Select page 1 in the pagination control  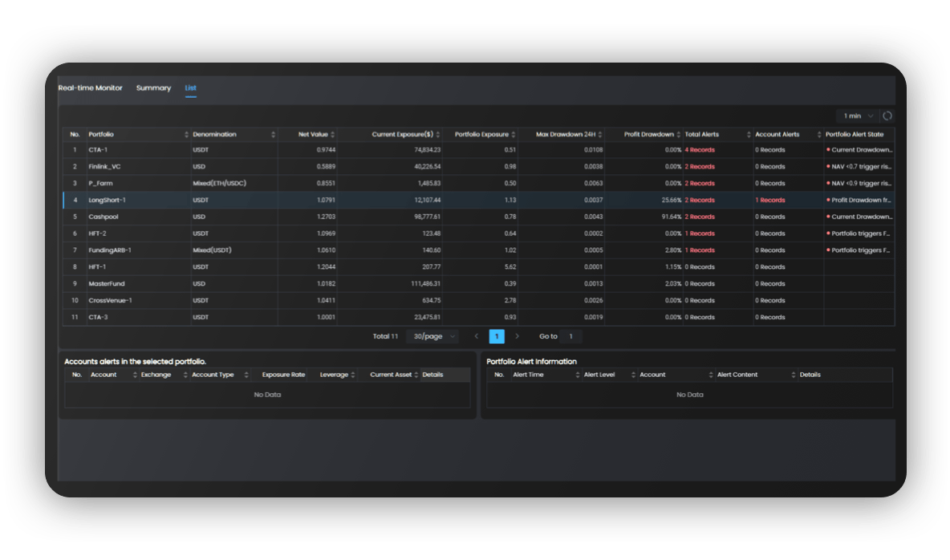click(x=497, y=336)
